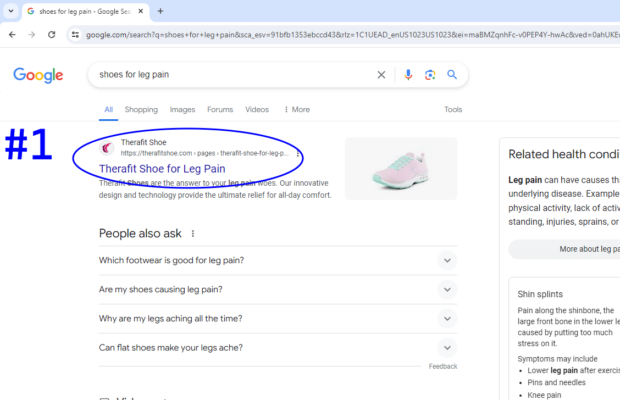Switch to the Forums tab
620x400 pixels.
click(x=220, y=109)
